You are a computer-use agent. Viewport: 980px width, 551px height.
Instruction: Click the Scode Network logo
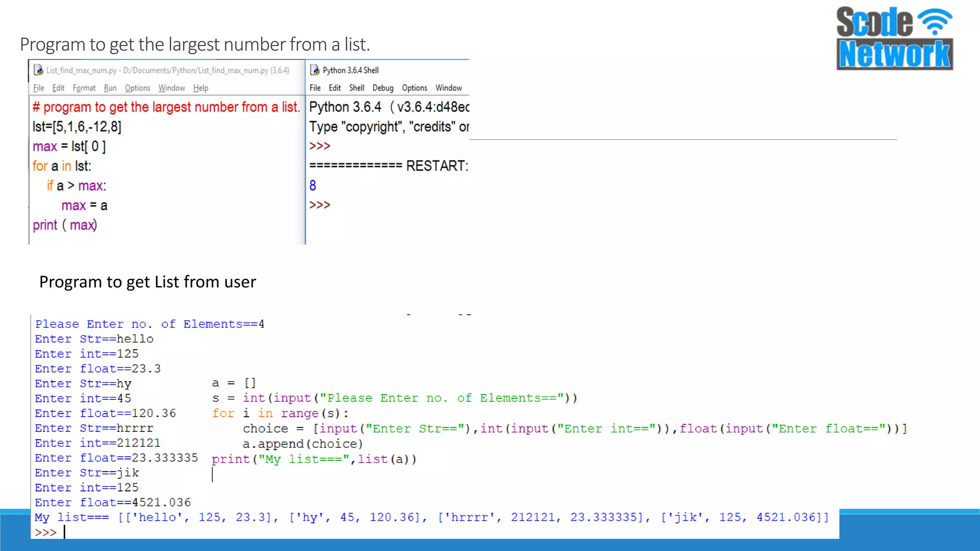click(894, 38)
